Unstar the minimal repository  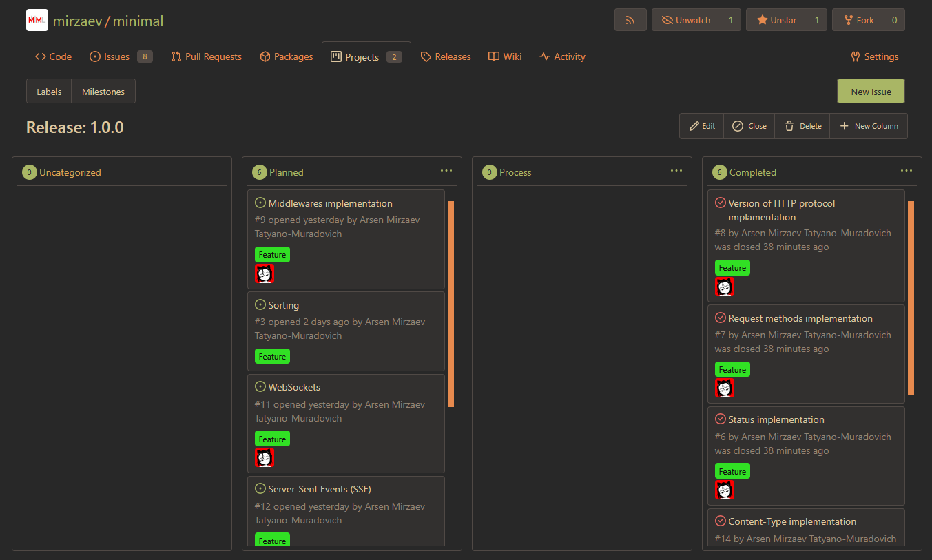776,20
